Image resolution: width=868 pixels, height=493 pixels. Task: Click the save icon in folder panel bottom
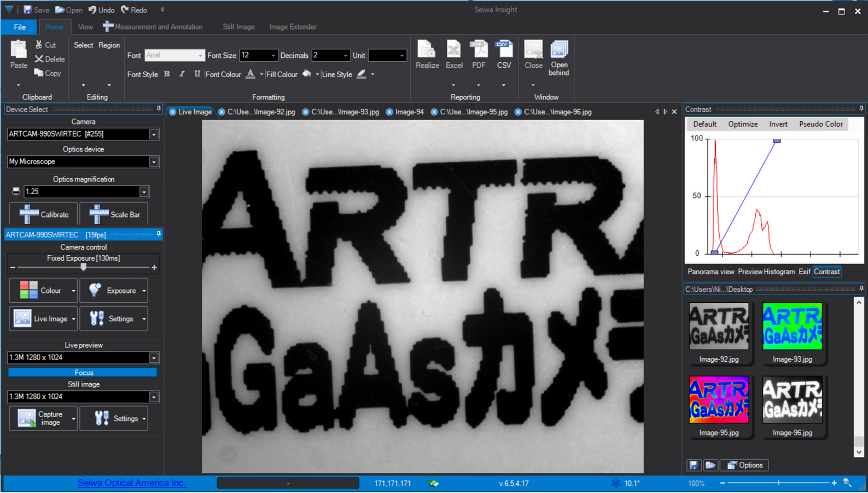[x=694, y=465]
